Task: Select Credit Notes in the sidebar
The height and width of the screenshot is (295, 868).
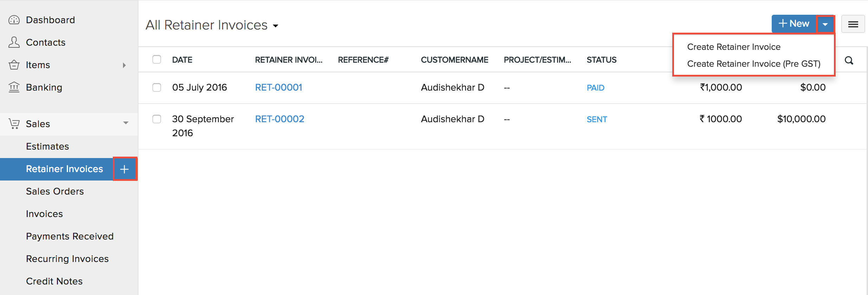Action: (54, 281)
